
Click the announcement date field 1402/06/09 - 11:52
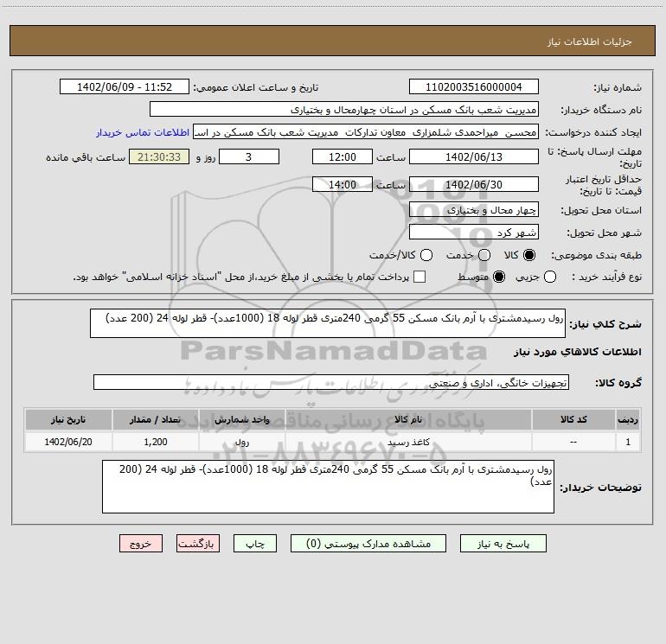125,87
